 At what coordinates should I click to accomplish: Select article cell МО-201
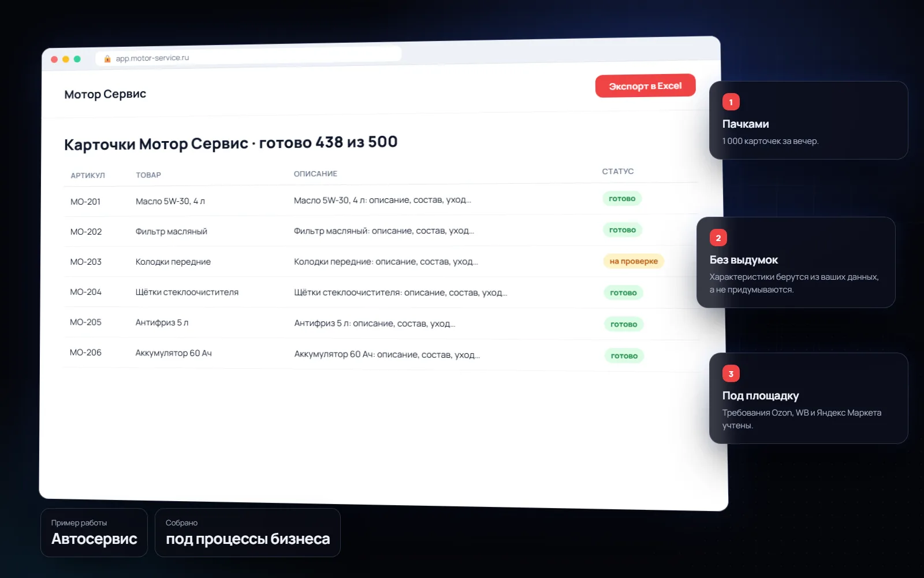[85, 202]
